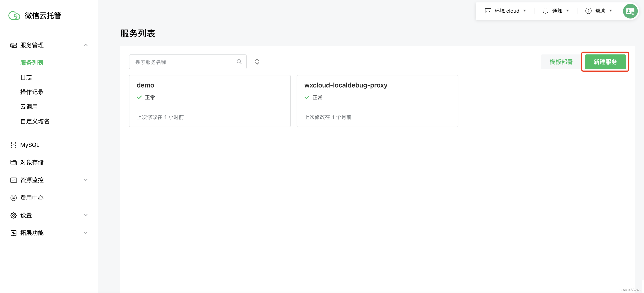Click the 通知 label
The height and width of the screenshot is (293, 644).
[557, 11]
